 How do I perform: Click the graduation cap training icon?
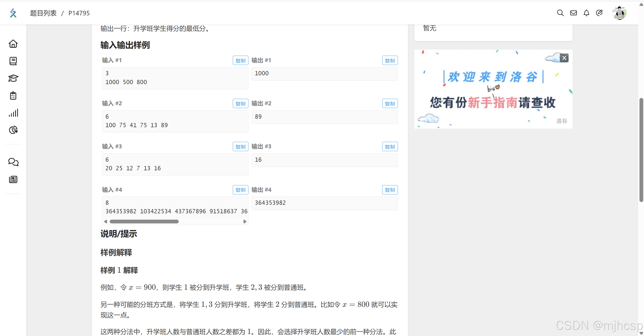click(x=13, y=78)
